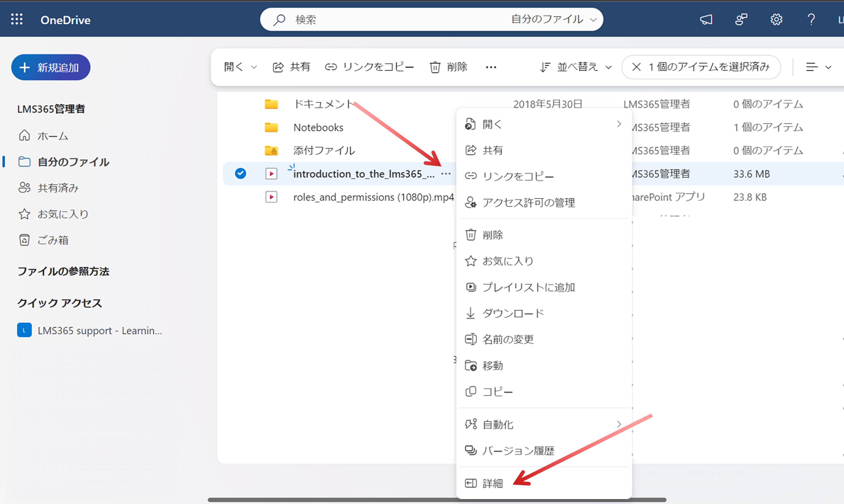Open the Notebooks folder name
This screenshot has width=844, height=504.
pos(318,127)
